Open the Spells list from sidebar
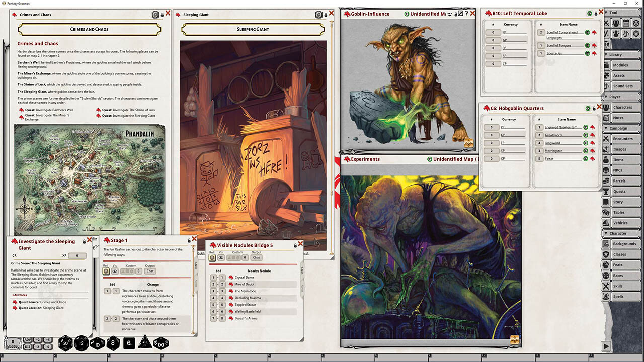644x362 pixels. pyautogui.click(x=618, y=297)
